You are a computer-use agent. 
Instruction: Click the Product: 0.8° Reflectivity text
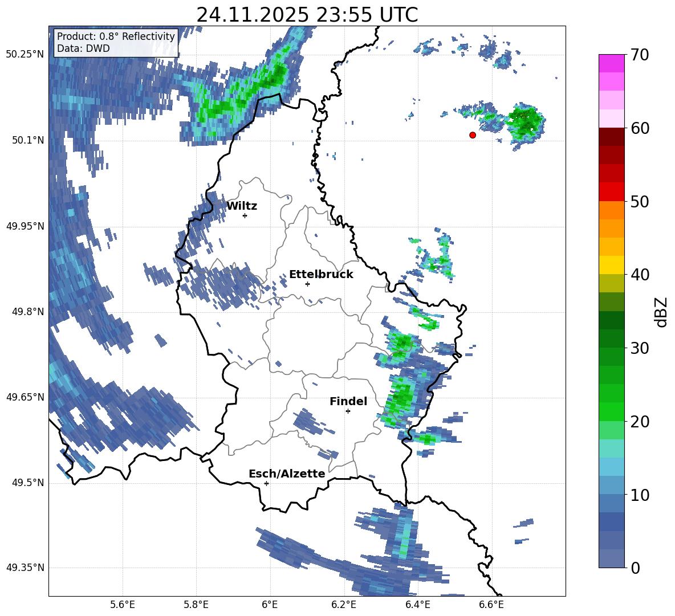(116, 36)
